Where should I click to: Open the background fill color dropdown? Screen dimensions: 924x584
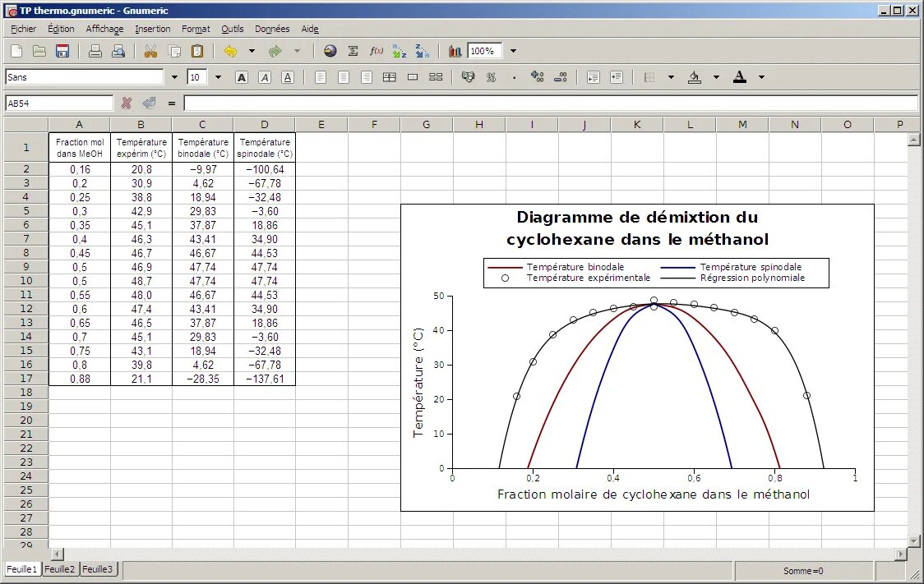tap(717, 77)
